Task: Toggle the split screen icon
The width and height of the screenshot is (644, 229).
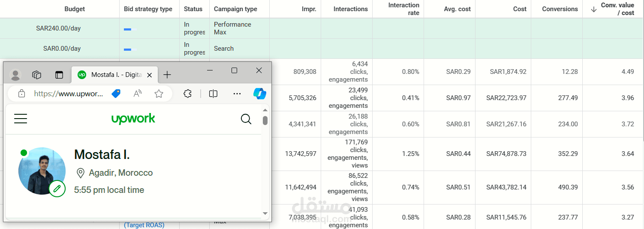Action: [213, 94]
